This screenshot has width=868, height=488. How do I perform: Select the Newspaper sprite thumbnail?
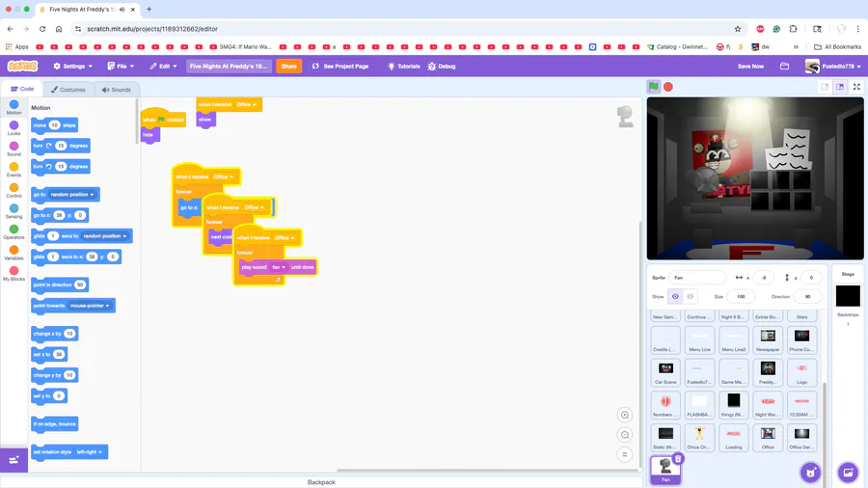[768, 340]
